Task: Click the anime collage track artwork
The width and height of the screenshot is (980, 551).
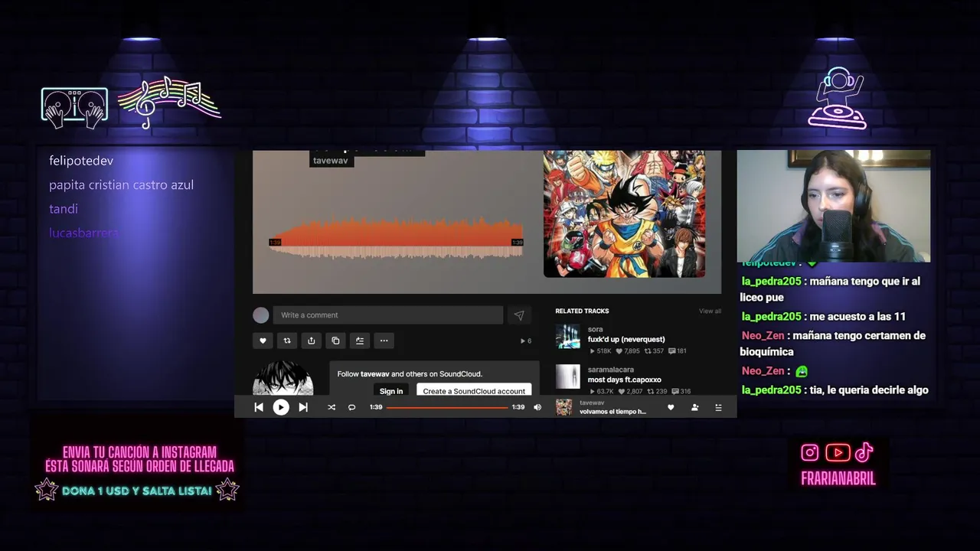Action: pos(624,214)
